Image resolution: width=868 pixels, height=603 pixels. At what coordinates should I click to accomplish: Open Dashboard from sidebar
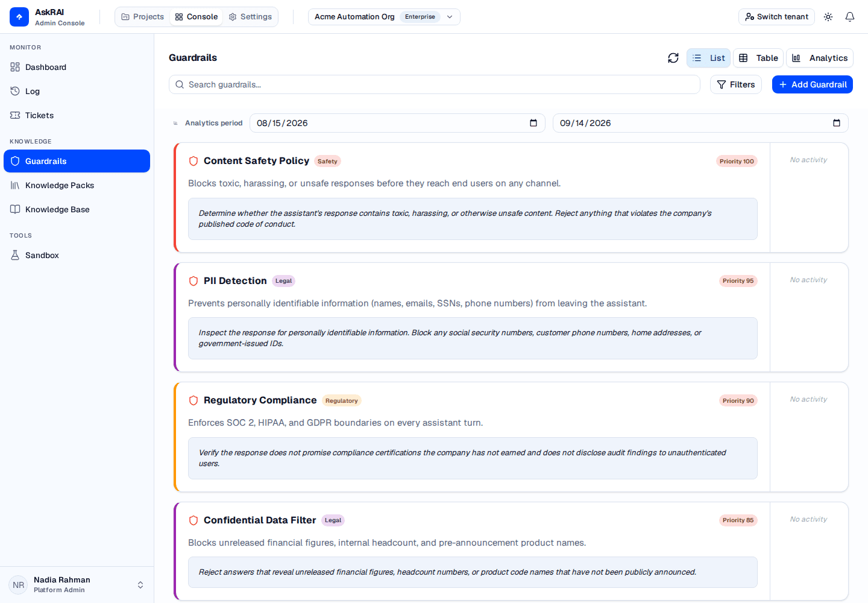click(77, 67)
